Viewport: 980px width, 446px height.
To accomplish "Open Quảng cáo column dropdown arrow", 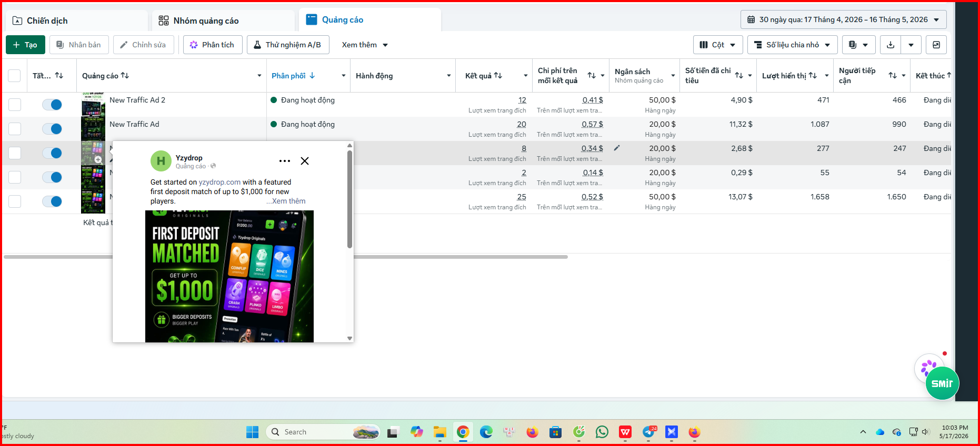I will [x=259, y=76].
